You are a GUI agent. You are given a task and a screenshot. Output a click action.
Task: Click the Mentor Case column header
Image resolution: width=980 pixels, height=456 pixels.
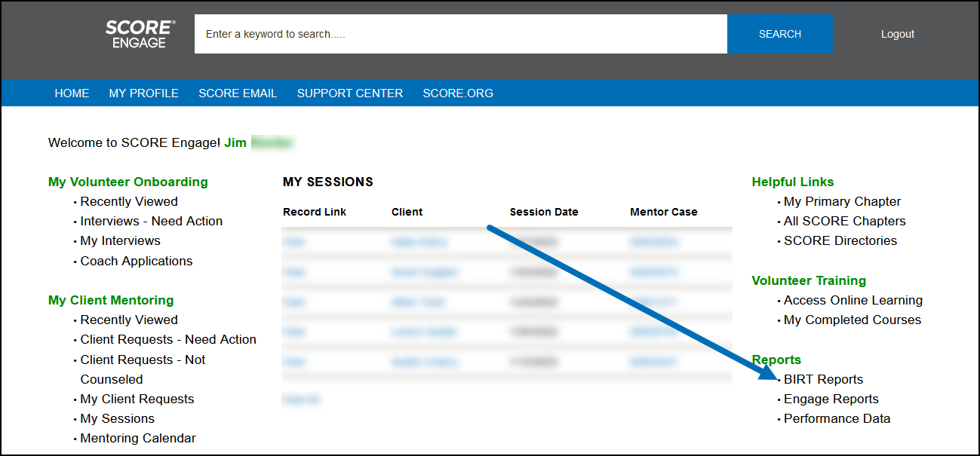(664, 212)
